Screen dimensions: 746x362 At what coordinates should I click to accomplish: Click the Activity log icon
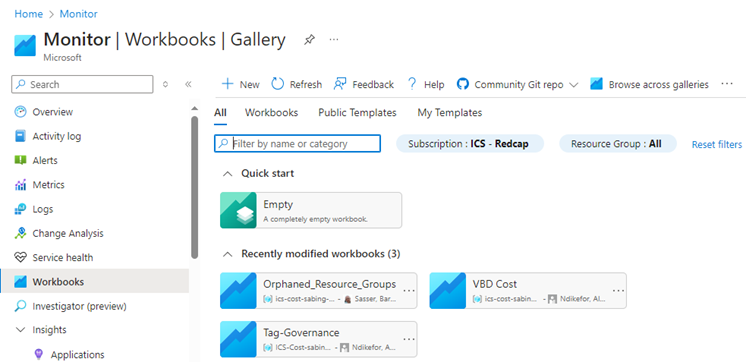20,136
